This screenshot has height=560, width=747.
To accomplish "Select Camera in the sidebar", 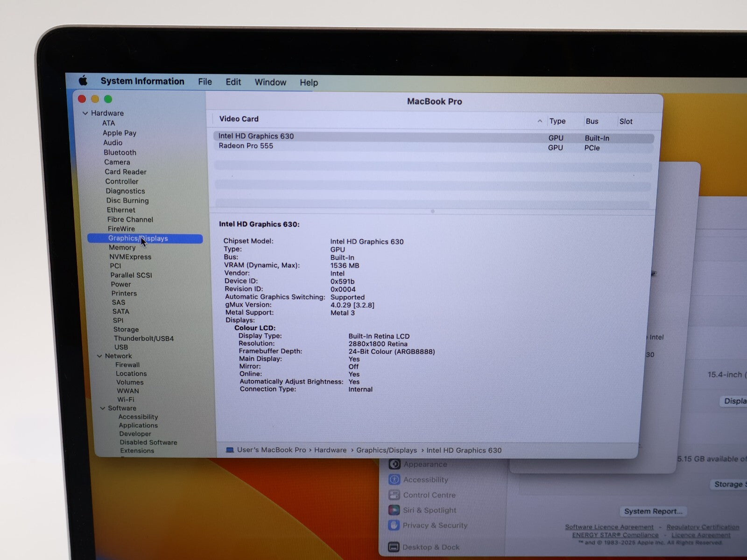I will tap(117, 162).
